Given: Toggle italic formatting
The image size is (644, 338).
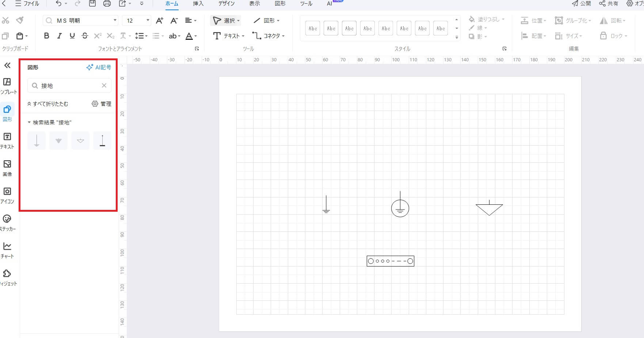Looking at the screenshot, I should pyautogui.click(x=59, y=36).
